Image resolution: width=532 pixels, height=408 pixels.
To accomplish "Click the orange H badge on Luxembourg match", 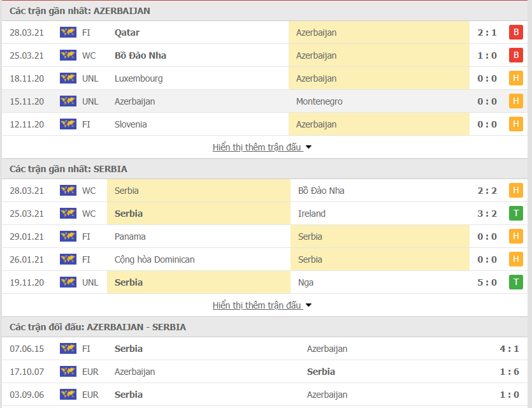I will tap(515, 78).
